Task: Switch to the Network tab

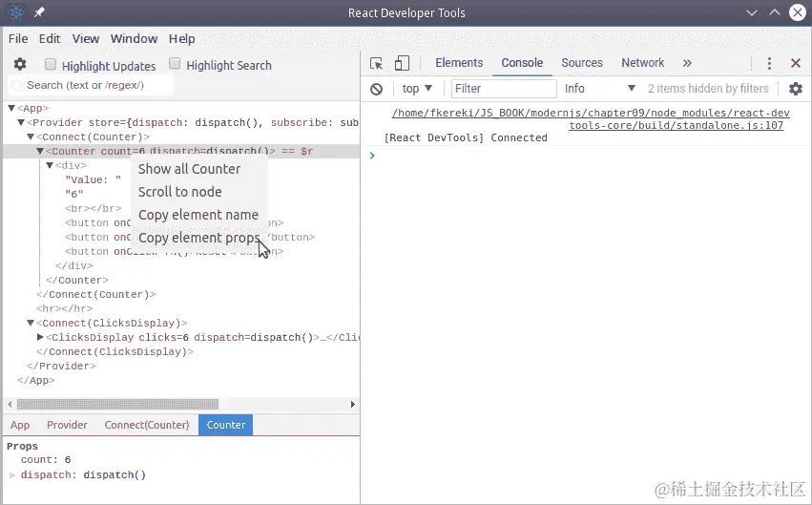Action: tap(643, 63)
